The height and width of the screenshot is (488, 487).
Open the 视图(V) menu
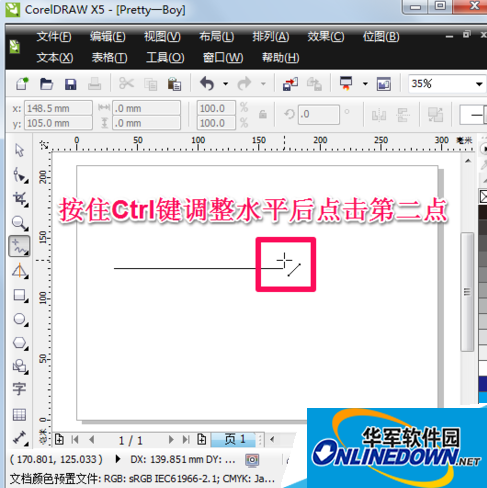point(162,36)
